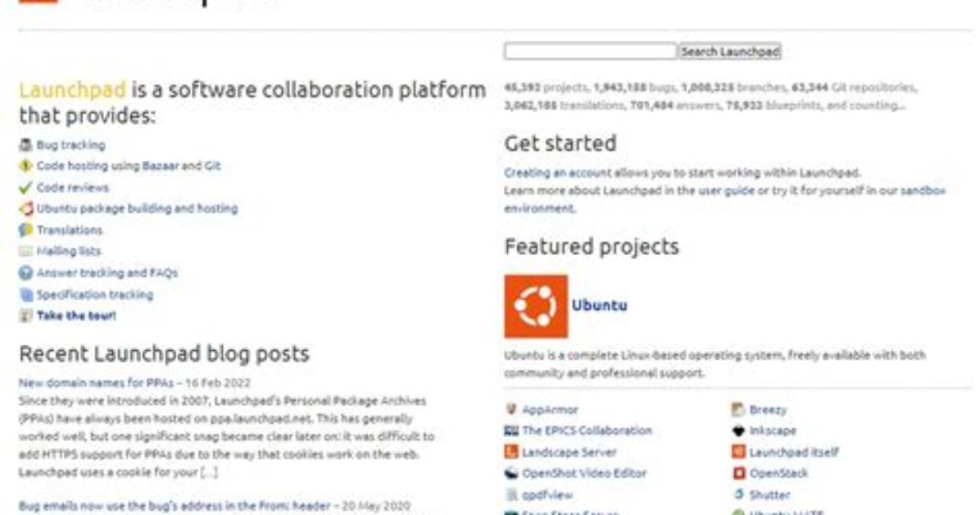Click the Take the tour icon
The height and width of the screenshot is (515, 980).
(25, 316)
